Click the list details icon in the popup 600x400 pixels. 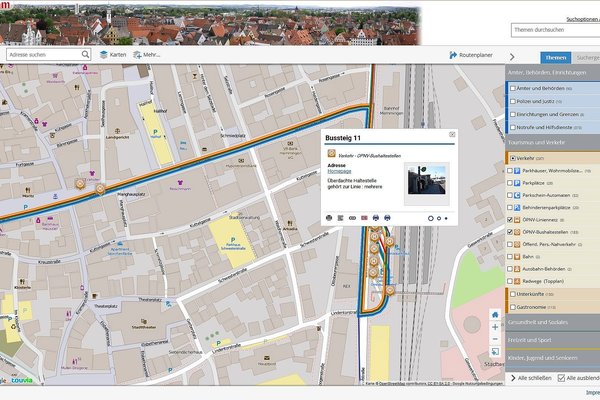pyautogui.click(x=340, y=218)
